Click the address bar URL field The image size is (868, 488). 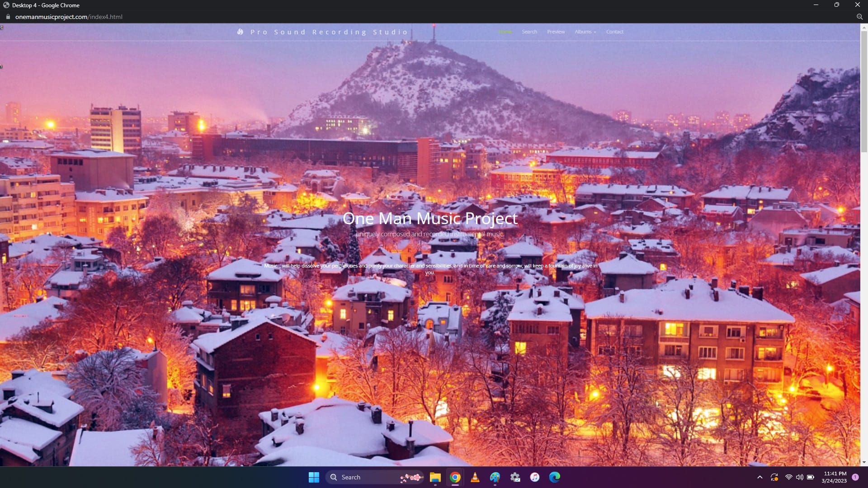(x=69, y=17)
